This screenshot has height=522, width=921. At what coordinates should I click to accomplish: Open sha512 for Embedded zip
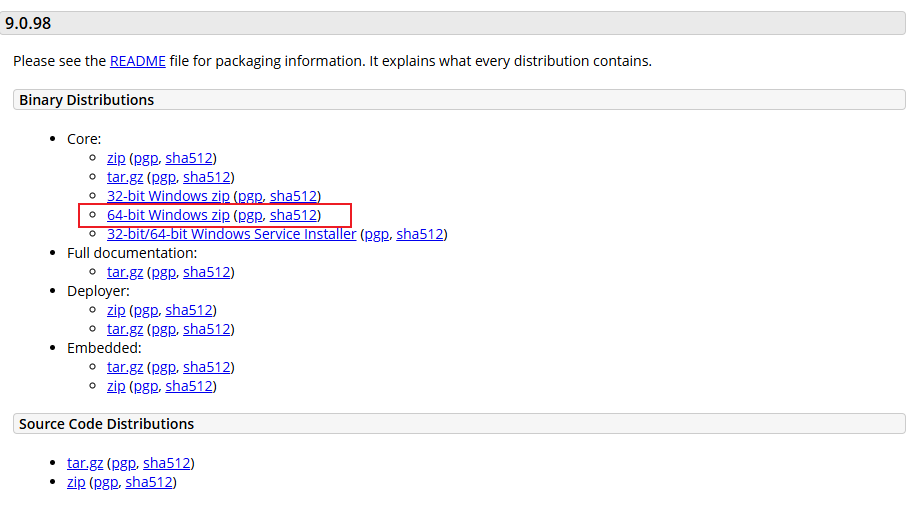click(189, 386)
